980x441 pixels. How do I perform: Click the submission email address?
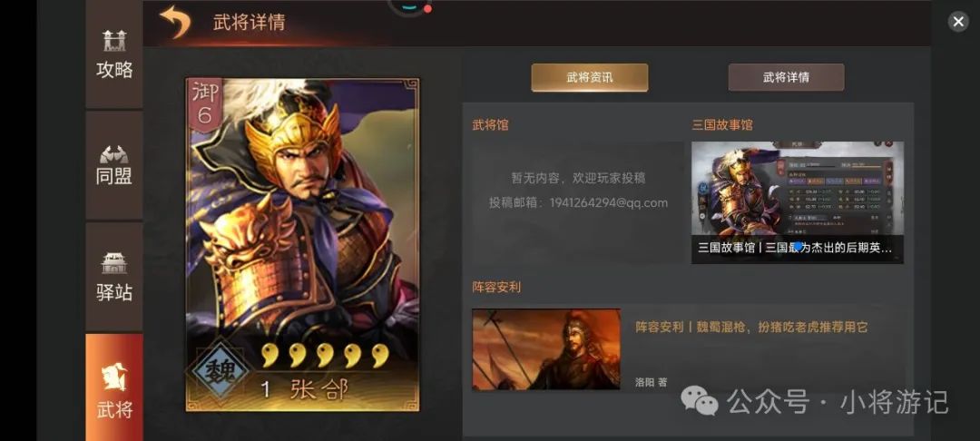[609, 203]
